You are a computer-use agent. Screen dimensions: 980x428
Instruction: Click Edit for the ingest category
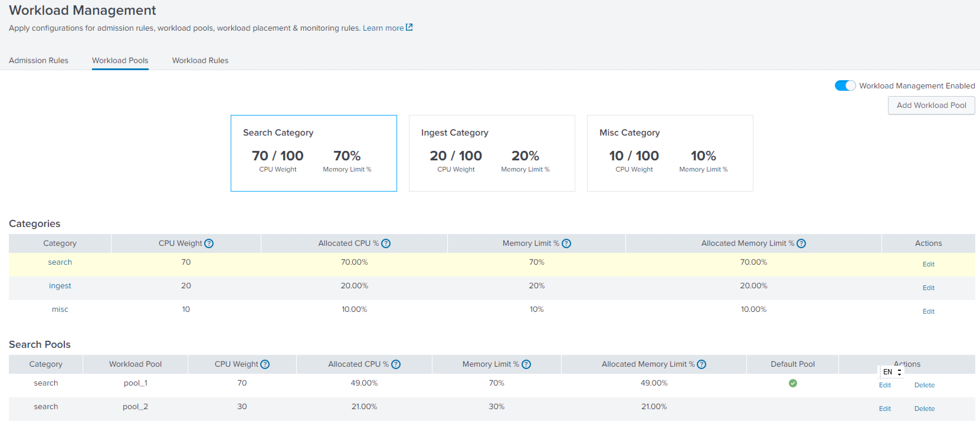click(928, 288)
